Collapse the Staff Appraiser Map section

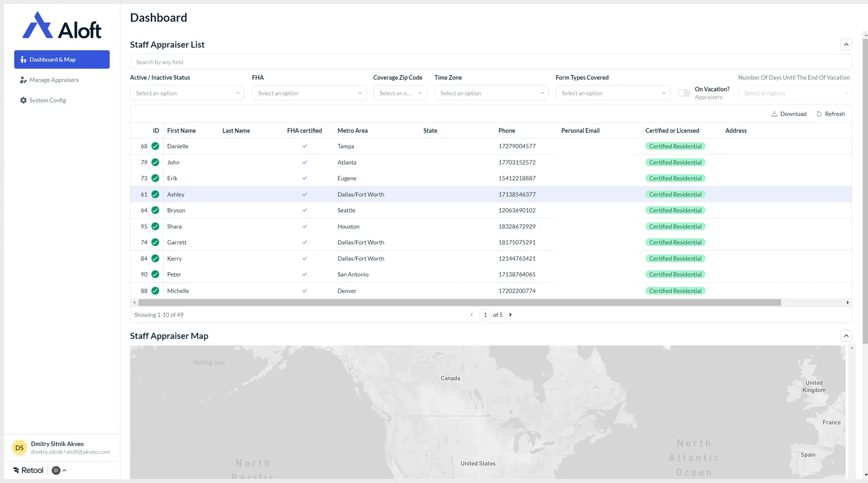pos(846,336)
